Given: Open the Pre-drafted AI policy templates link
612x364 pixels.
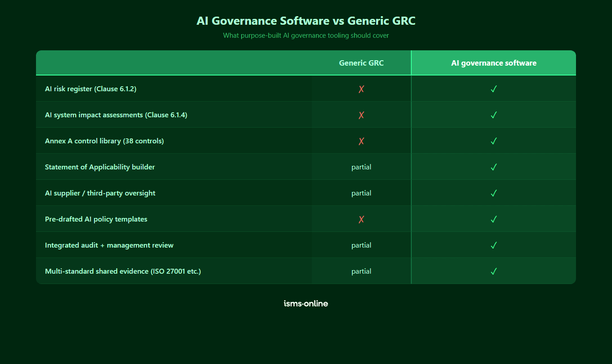Looking at the screenshot, I should tap(96, 219).
